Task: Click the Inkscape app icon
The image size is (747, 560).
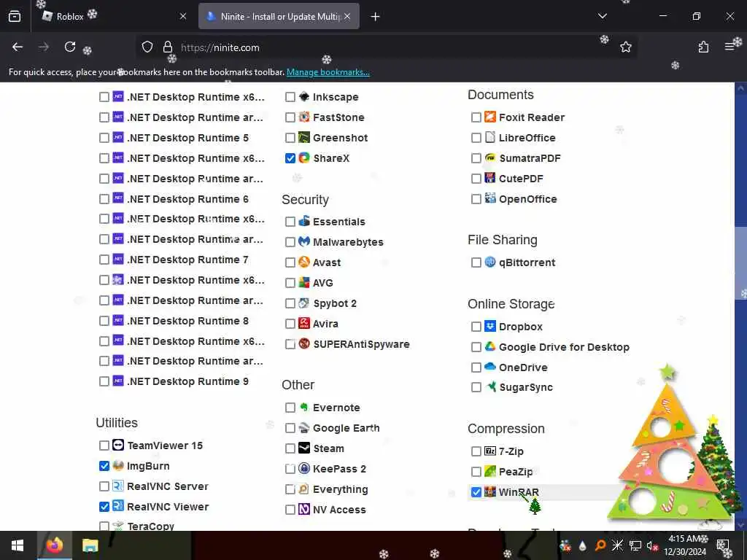Action: (x=304, y=97)
